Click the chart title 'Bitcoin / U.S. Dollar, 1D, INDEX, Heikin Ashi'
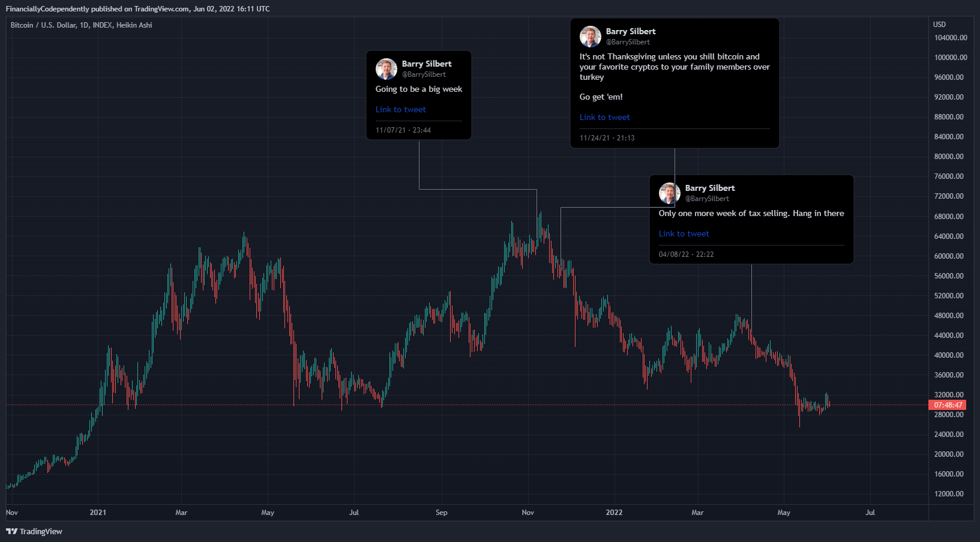The width and height of the screenshot is (980, 542). [x=81, y=25]
